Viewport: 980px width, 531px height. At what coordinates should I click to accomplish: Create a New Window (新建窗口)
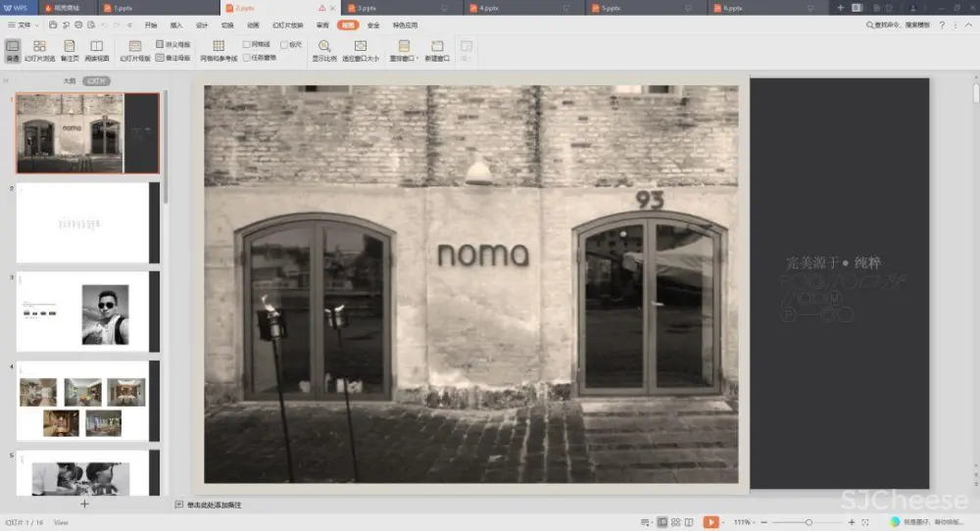tap(437, 50)
